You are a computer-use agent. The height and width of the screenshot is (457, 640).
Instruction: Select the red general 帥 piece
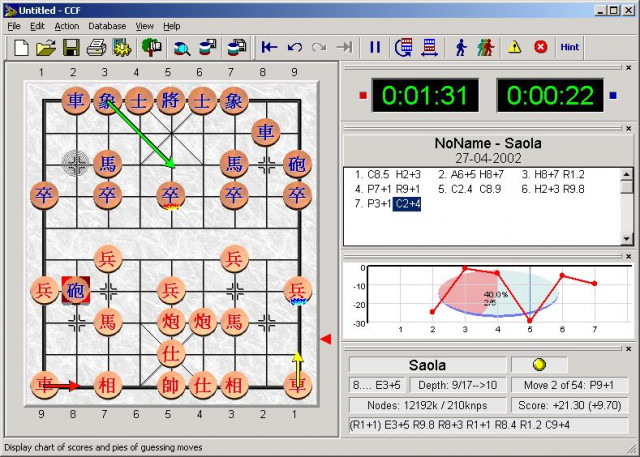pos(171,385)
